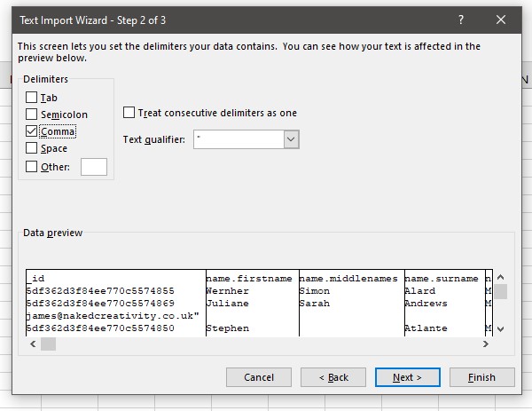The width and height of the screenshot is (532, 411).
Task: Click the Cancel button
Action: pyautogui.click(x=259, y=377)
